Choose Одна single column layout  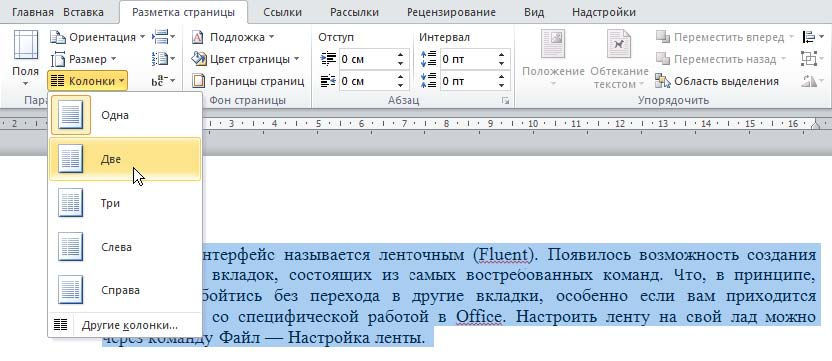[x=125, y=115]
